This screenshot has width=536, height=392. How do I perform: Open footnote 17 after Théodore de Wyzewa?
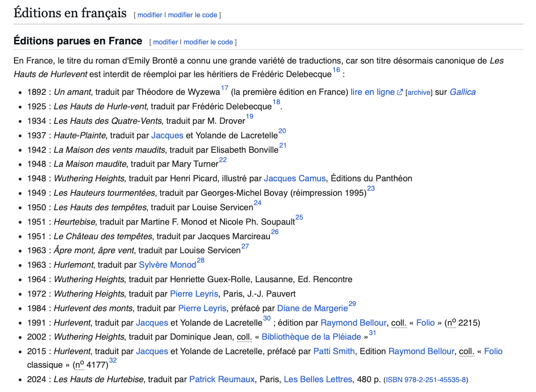pyautogui.click(x=225, y=88)
